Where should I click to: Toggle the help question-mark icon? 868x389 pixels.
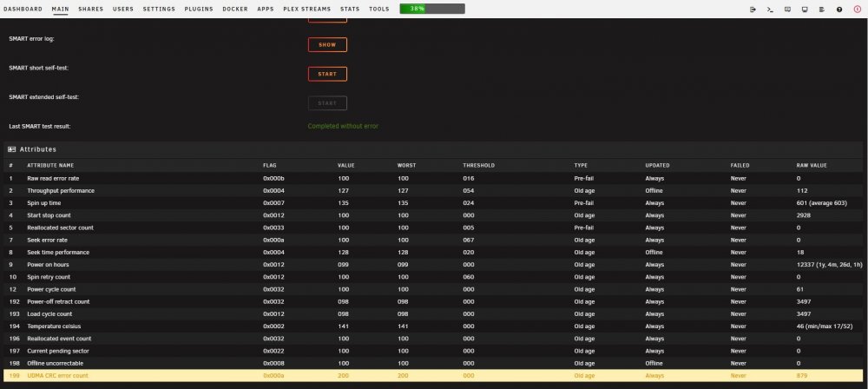tap(839, 10)
